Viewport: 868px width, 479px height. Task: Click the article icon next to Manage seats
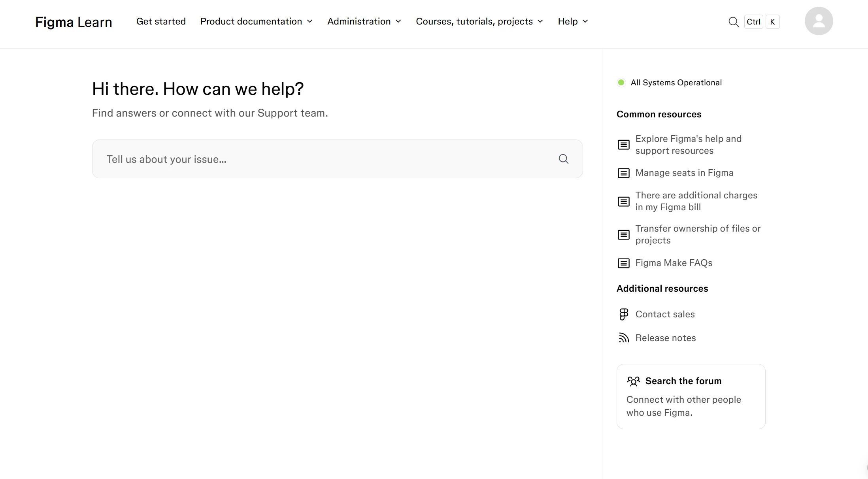pos(624,173)
